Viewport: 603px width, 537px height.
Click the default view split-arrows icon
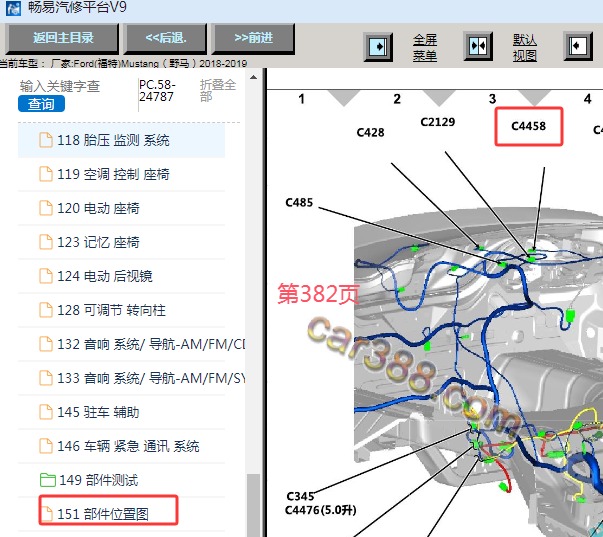coord(478,47)
